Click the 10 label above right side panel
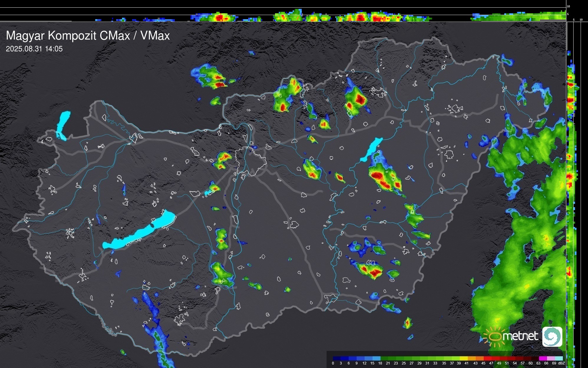 (581, 20)
